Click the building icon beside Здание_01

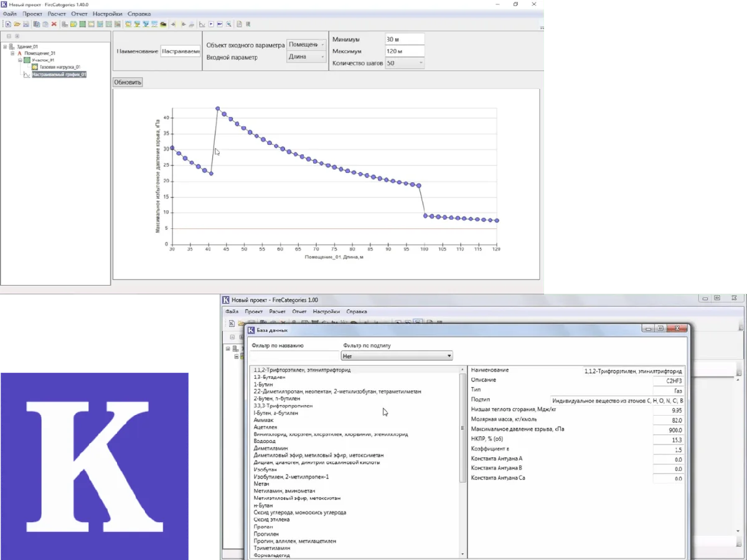click(x=12, y=47)
